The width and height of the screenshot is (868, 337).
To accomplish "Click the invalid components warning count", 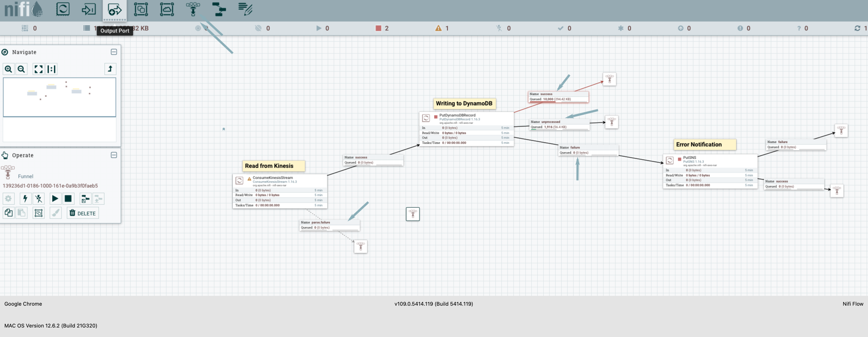I will (442, 28).
